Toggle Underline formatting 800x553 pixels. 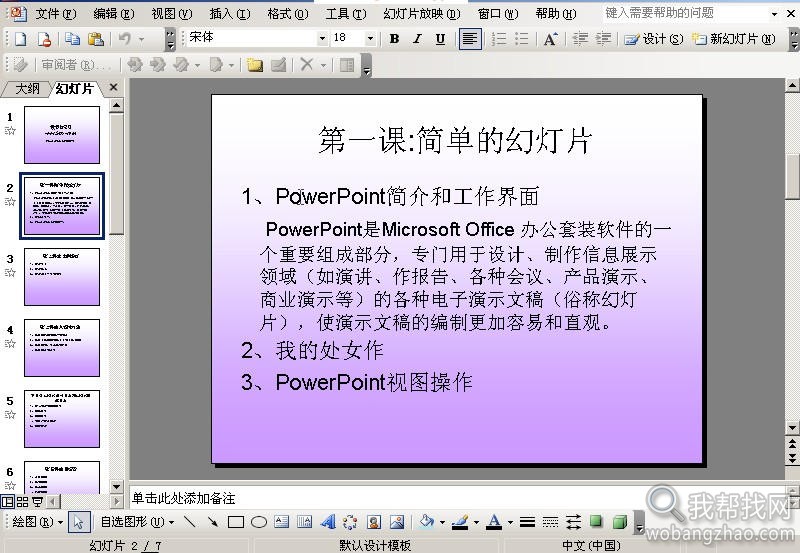440,39
